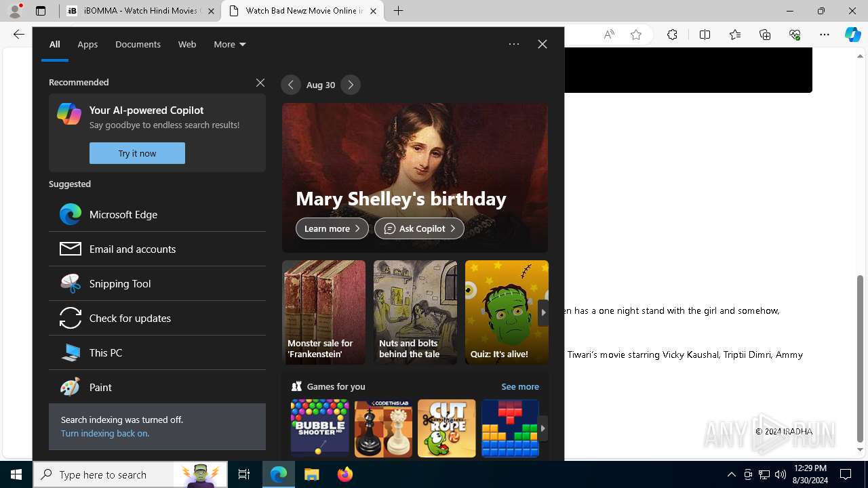Image resolution: width=868 pixels, height=488 pixels.
Task: Launch Paint from suggested apps
Action: pyautogui.click(x=157, y=387)
